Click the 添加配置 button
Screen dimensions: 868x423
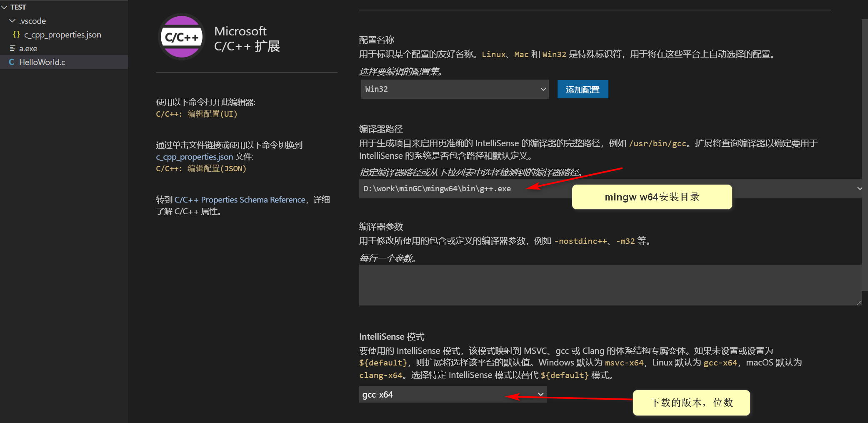(583, 89)
